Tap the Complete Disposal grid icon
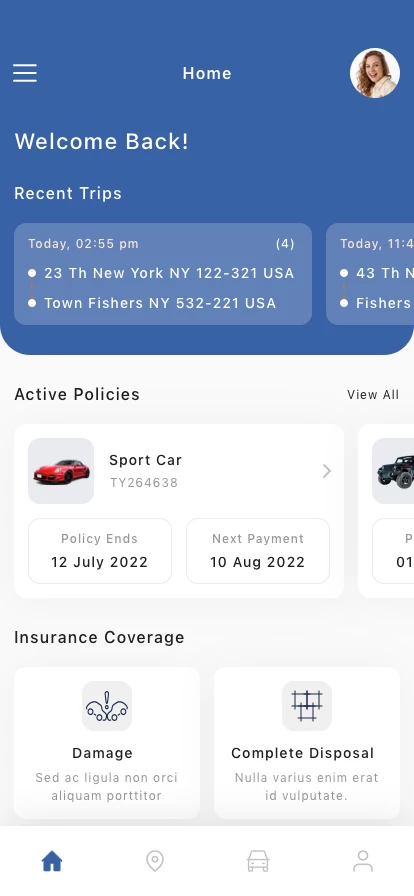This screenshot has width=414, height=896. [307, 706]
